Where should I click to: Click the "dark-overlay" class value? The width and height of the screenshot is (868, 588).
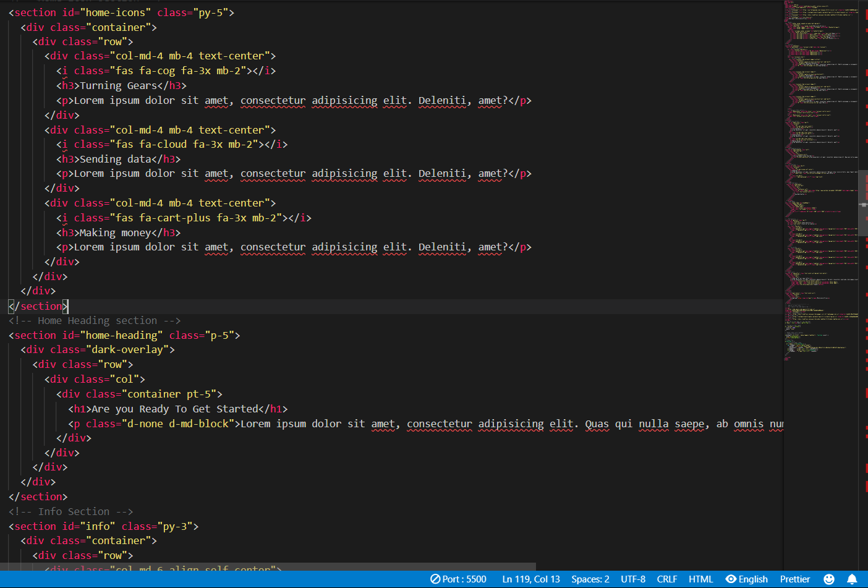pyautogui.click(x=127, y=350)
